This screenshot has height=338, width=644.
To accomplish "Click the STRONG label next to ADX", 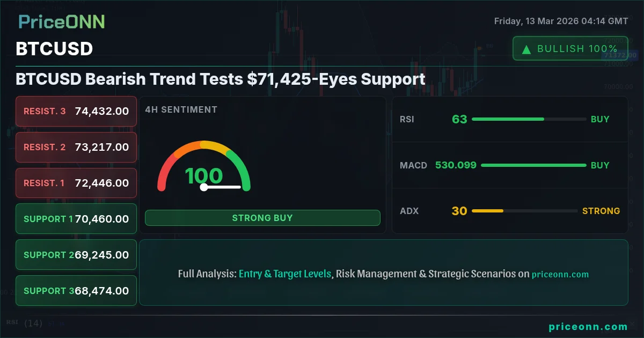I will [601, 211].
